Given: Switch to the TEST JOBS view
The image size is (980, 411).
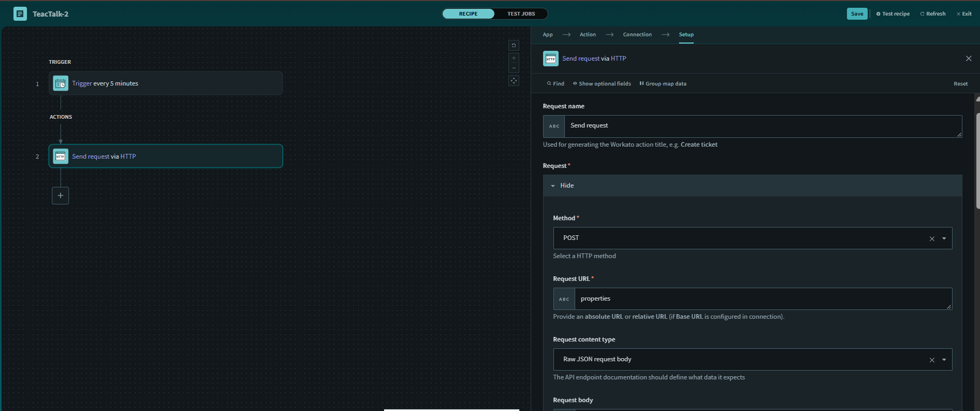Looking at the screenshot, I should pos(521,14).
